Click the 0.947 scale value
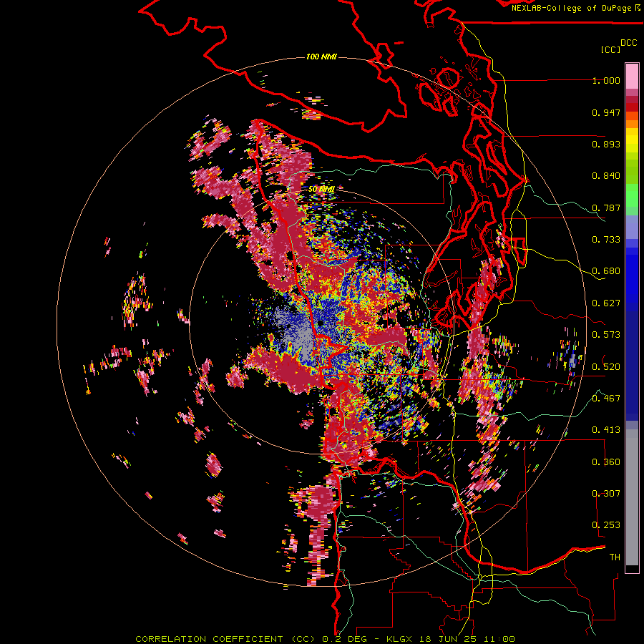This screenshot has width=644, height=644. click(606, 112)
